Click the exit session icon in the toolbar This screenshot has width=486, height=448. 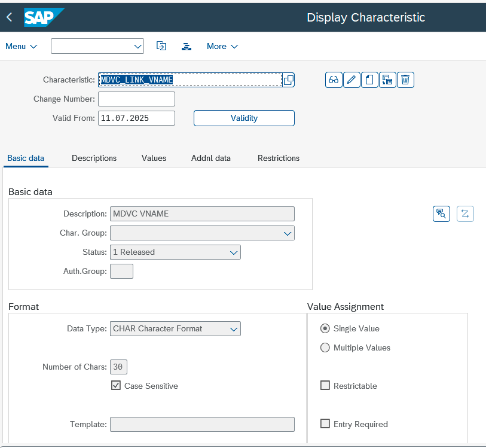[x=161, y=46]
